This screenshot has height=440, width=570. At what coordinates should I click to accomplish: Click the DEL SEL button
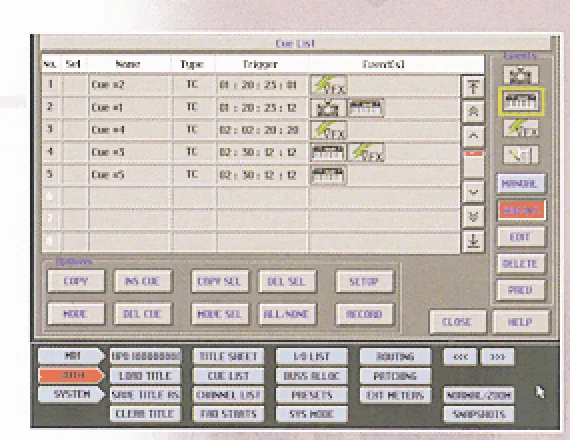pos(287,281)
